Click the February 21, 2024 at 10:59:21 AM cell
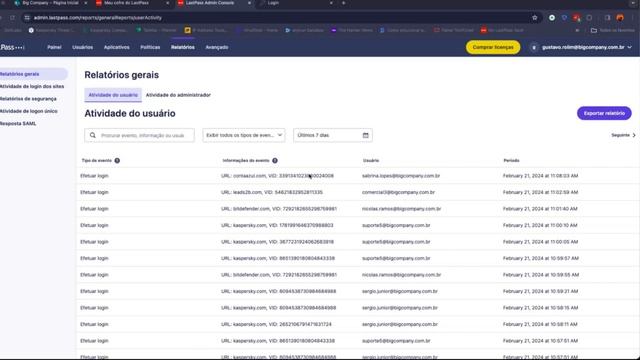This screenshot has width=640, height=360. click(x=540, y=291)
